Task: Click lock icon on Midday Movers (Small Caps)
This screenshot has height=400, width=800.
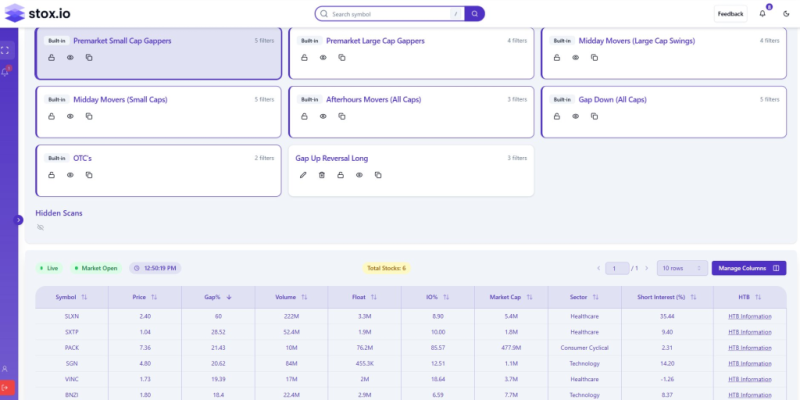Action: pos(52,116)
